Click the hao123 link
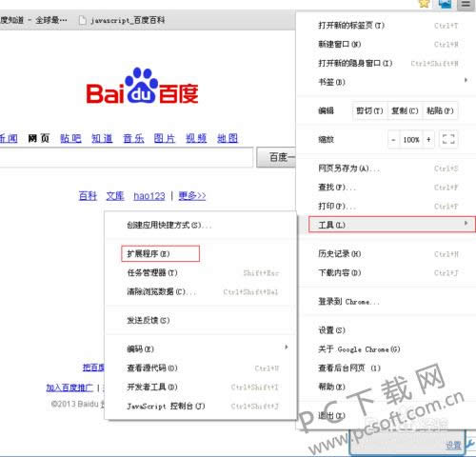 (149, 196)
